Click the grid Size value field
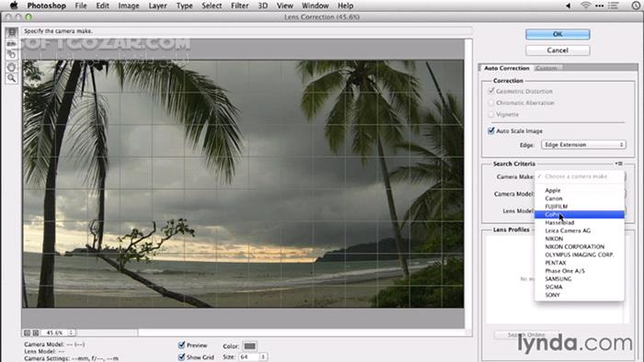Image resolution: width=644 pixels, height=362 pixels. [x=249, y=357]
